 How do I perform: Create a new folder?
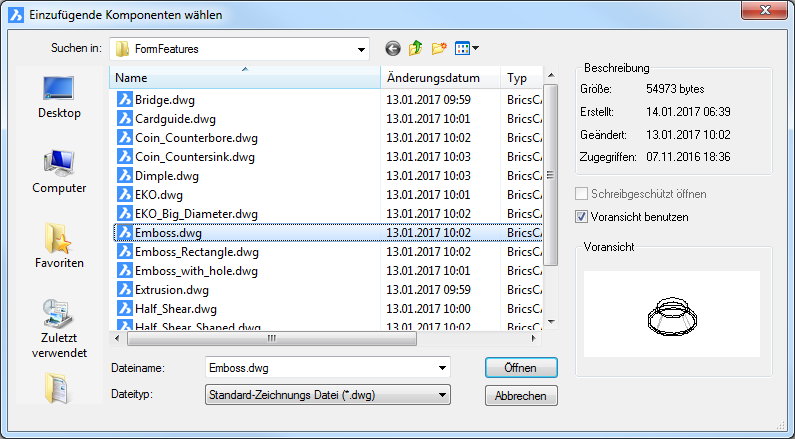click(439, 48)
